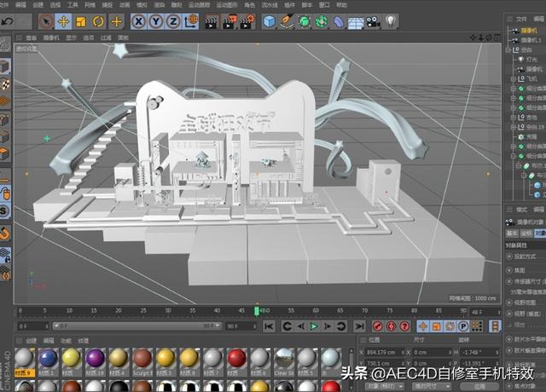The image size is (546, 392).
Task: Click the Camera object icon in toolbar
Action: coord(374,22)
